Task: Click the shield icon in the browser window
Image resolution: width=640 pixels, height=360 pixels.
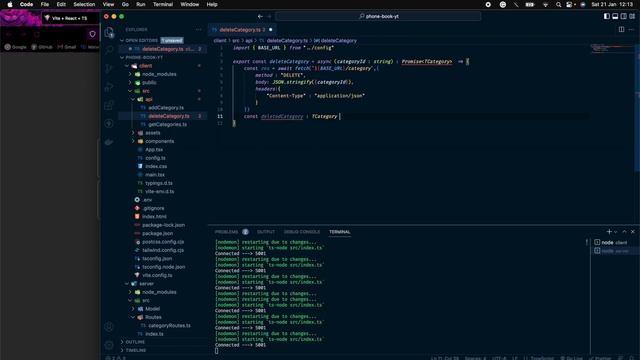Action: [x=92, y=34]
